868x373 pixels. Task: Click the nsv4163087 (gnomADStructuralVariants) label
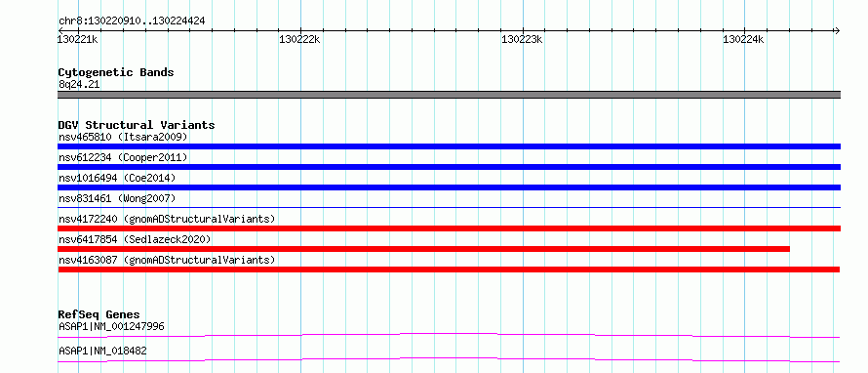(x=167, y=260)
